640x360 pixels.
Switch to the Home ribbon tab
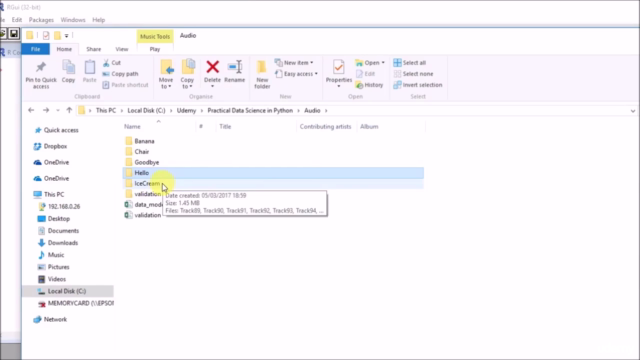point(64,49)
